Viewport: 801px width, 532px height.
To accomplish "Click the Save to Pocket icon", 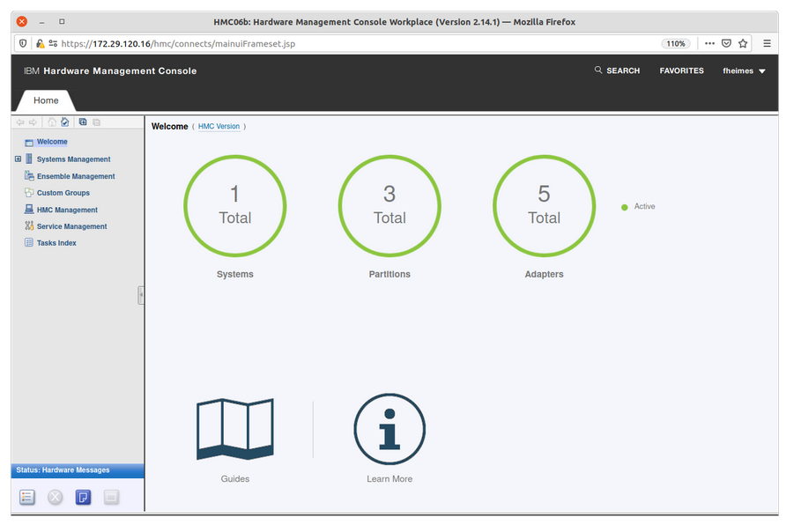I will pyautogui.click(x=726, y=43).
